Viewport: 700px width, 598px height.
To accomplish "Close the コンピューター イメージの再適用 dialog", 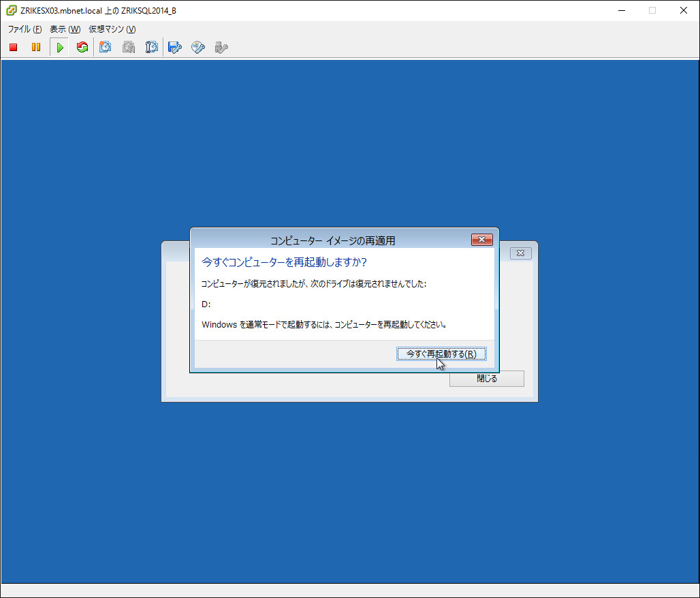I will [481, 240].
